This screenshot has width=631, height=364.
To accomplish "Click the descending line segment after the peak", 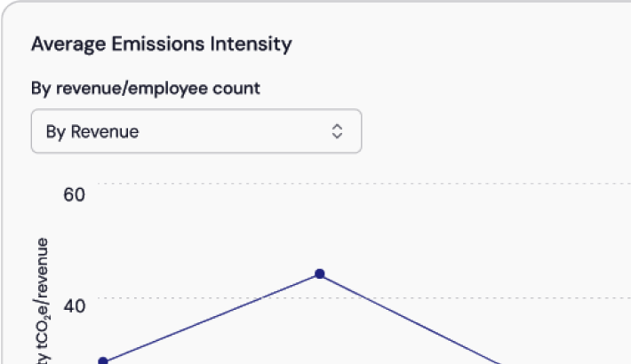I will pos(409,319).
